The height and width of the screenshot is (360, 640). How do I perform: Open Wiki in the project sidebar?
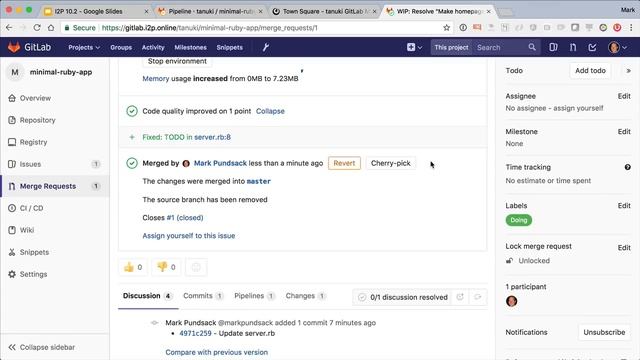pos(27,231)
